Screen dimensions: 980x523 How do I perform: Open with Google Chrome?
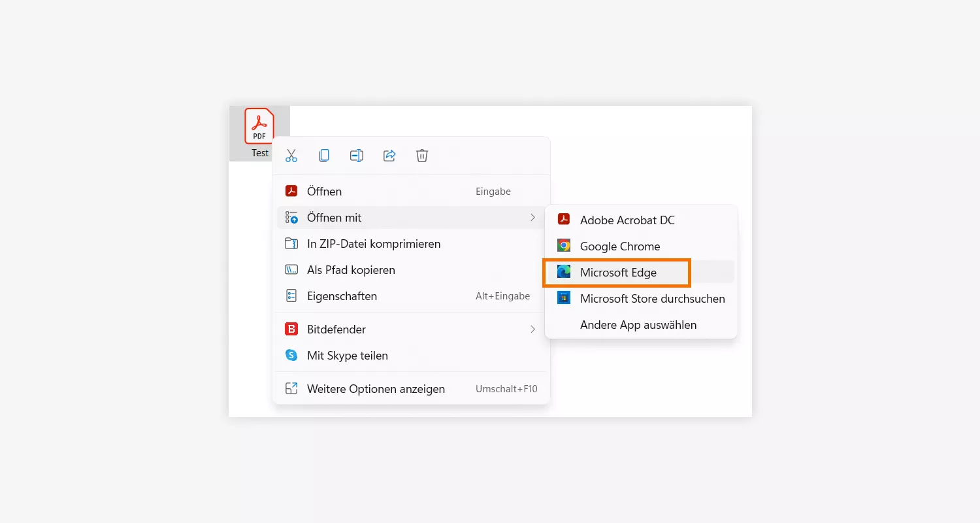point(641,246)
